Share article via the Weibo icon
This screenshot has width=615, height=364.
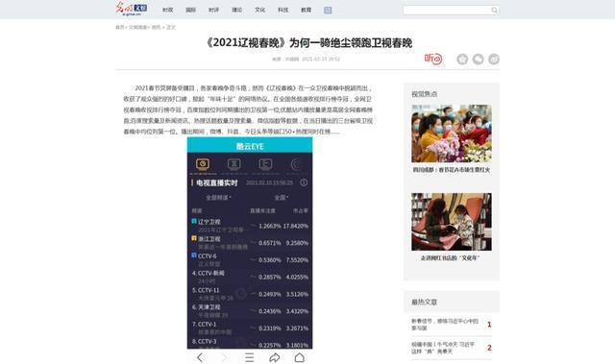tap(494, 60)
